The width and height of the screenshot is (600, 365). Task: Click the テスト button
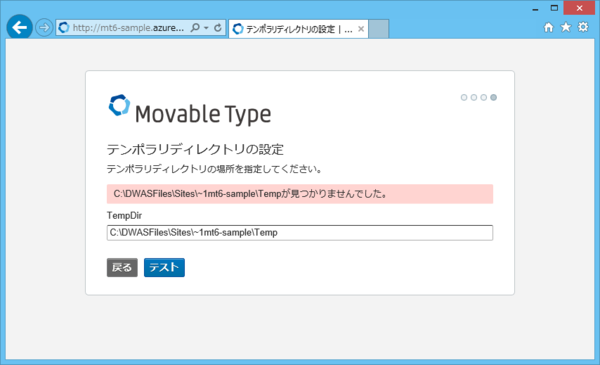(x=164, y=267)
